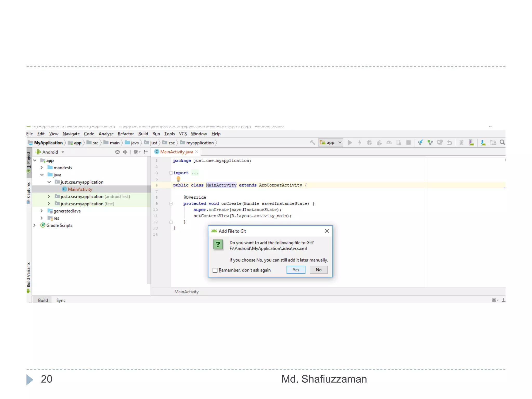Open the app run configuration dropdown

(330, 142)
